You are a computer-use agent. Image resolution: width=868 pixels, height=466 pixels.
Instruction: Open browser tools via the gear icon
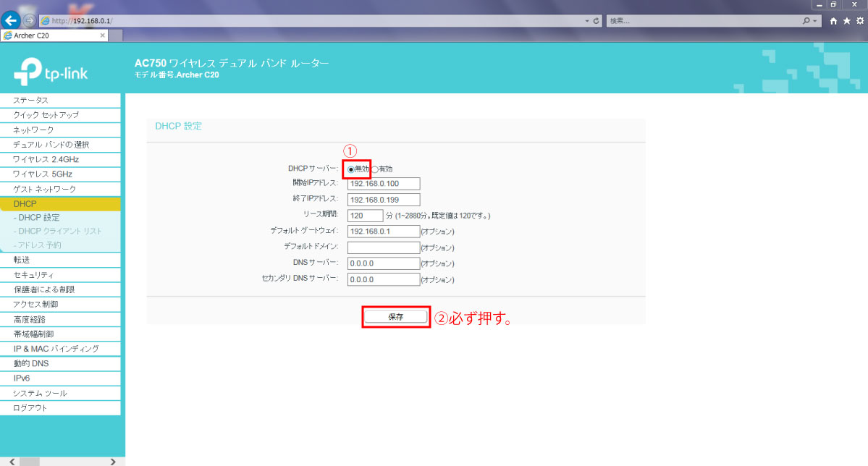tap(859, 21)
